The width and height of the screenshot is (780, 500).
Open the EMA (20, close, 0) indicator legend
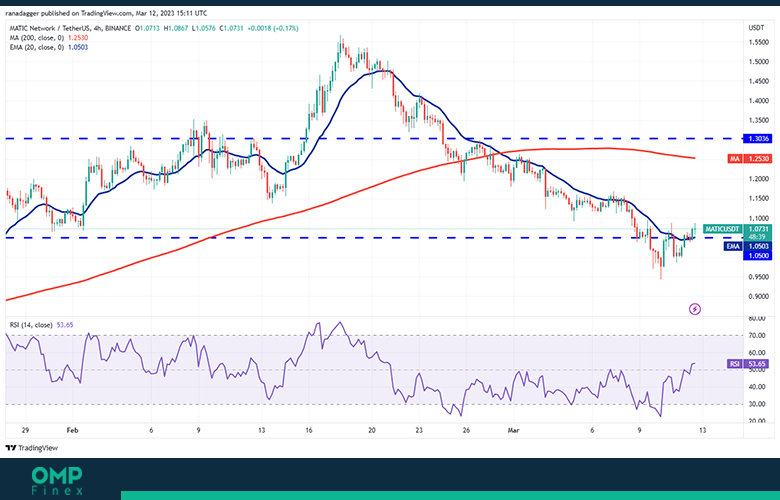[49, 47]
